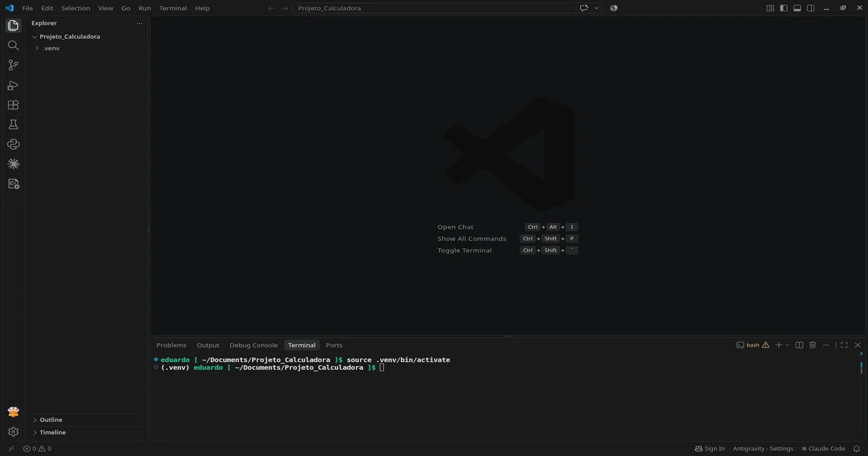Open the Explorer view in the activity bar

click(13, 25)
